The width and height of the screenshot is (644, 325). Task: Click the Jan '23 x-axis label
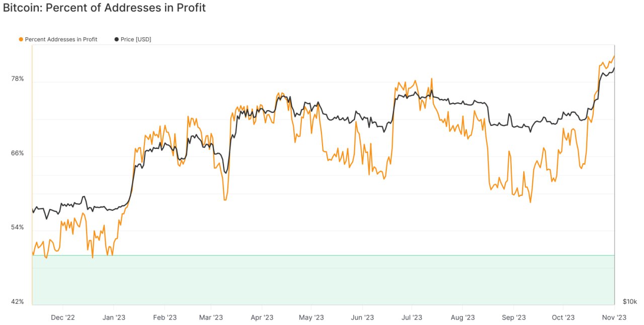[114, 317]
